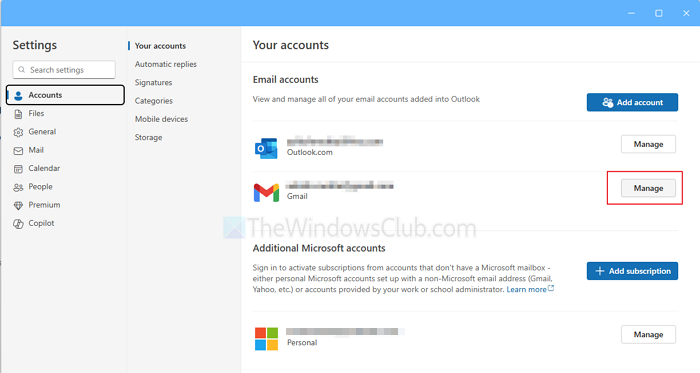Click the Personal account label

click(302, 343)
